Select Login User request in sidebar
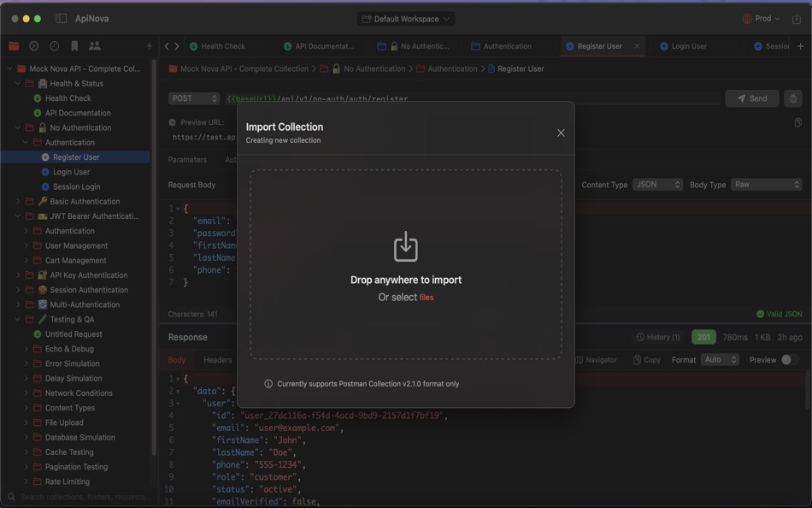 pos(72,172)
